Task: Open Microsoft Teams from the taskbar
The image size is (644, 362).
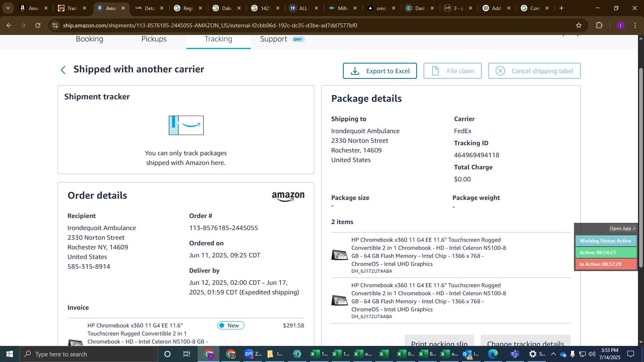Action: click(514, 354)
